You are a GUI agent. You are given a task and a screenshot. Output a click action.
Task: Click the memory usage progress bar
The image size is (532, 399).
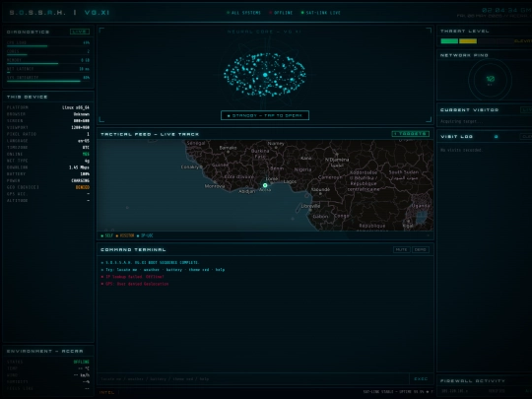[48, 63]
